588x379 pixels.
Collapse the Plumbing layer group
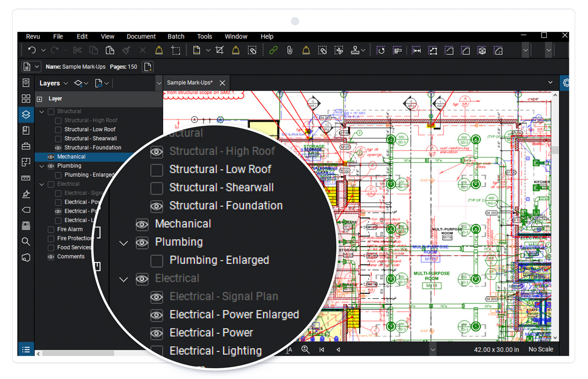[42, 166]
